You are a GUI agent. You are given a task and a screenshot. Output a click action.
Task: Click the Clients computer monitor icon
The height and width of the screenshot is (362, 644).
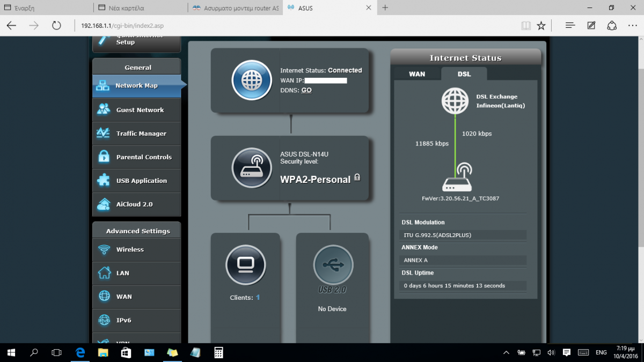tap(246, 265)
